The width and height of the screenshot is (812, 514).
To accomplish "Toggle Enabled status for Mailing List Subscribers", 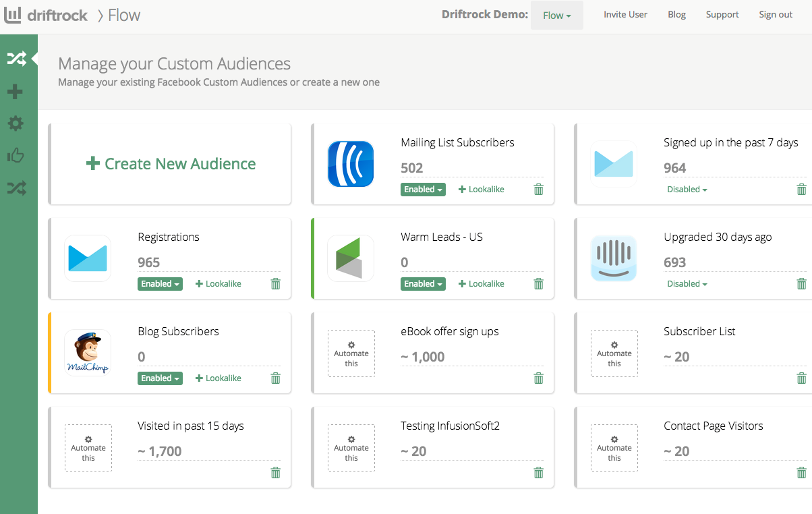I will click(x=423, y=190).
